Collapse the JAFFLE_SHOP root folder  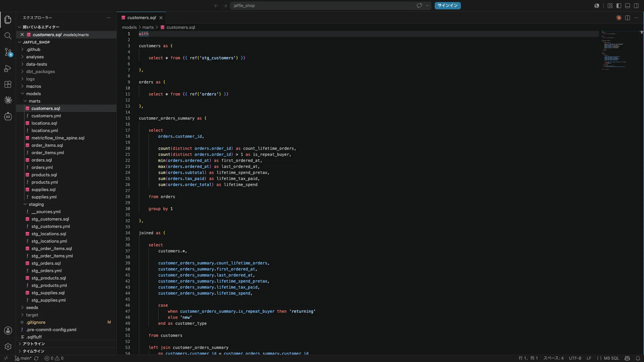tap(19, 42)
